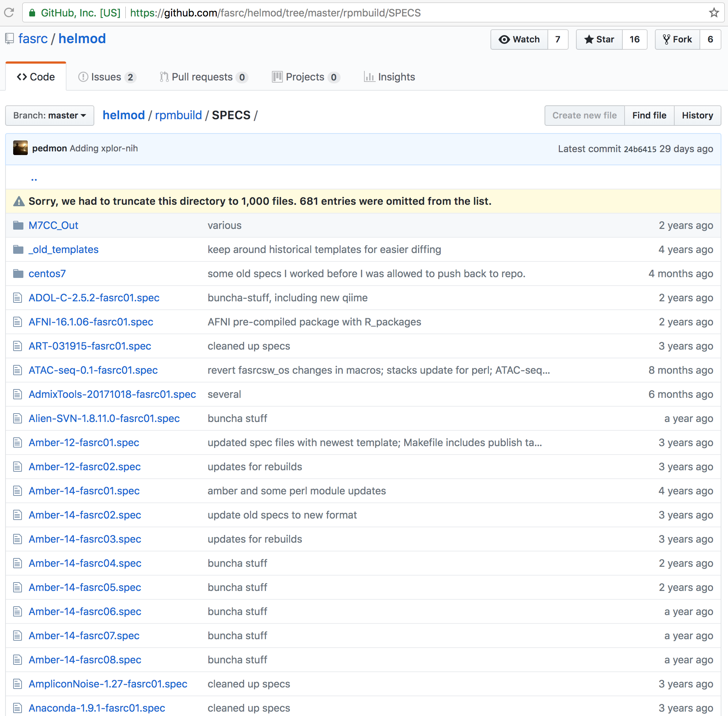This screenshot has width=728, height=716.
Task: View the 16 stargazers count
Action: [634, 39]
